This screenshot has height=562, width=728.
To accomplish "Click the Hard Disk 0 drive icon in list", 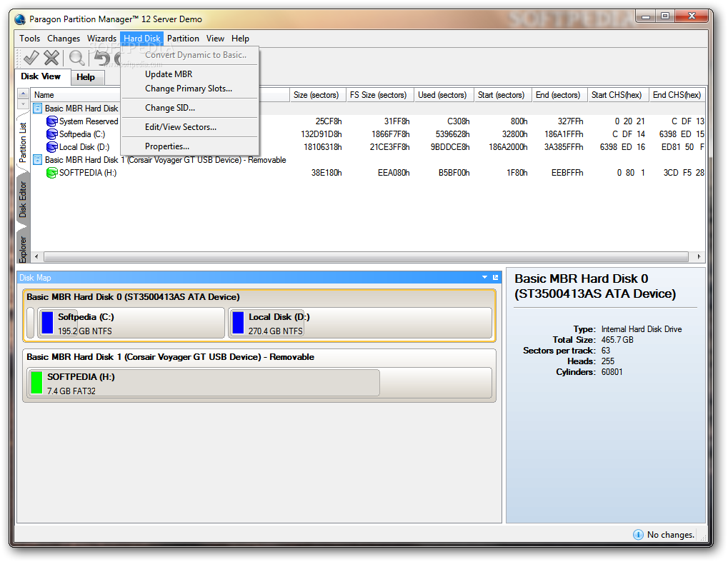I will pos(38,108).
